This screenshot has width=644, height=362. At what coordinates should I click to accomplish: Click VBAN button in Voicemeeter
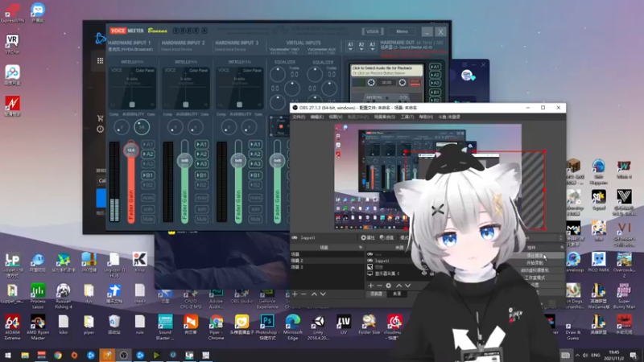(373, 31)
